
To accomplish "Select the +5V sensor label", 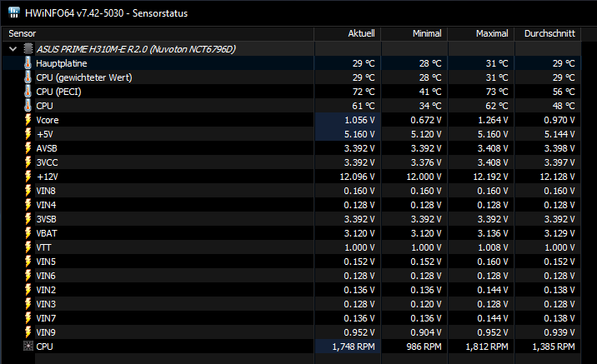I will pos(45,134).
